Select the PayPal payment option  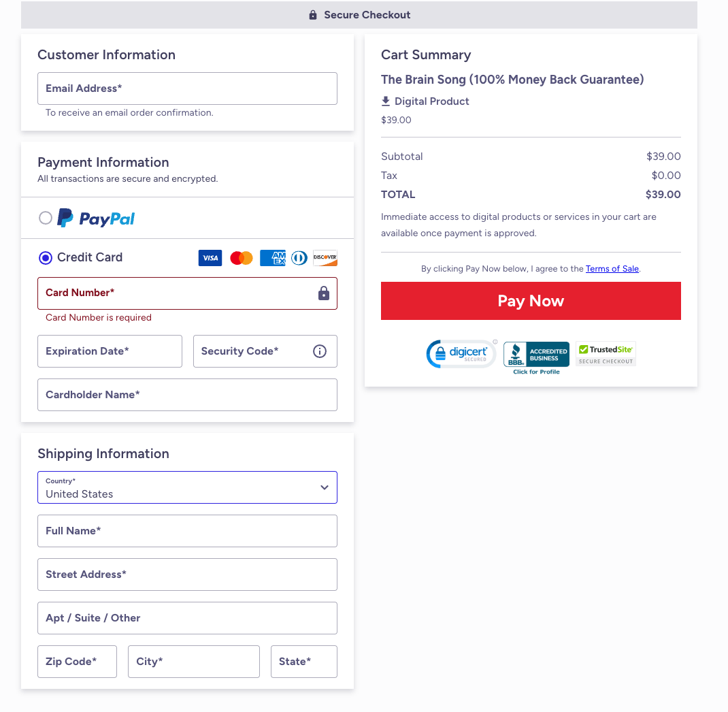point(46,218)
